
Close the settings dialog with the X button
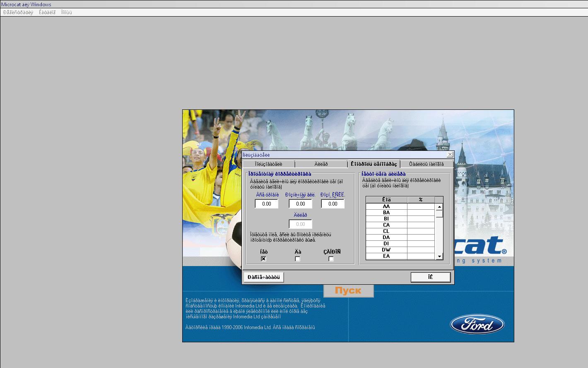point(450,155)
